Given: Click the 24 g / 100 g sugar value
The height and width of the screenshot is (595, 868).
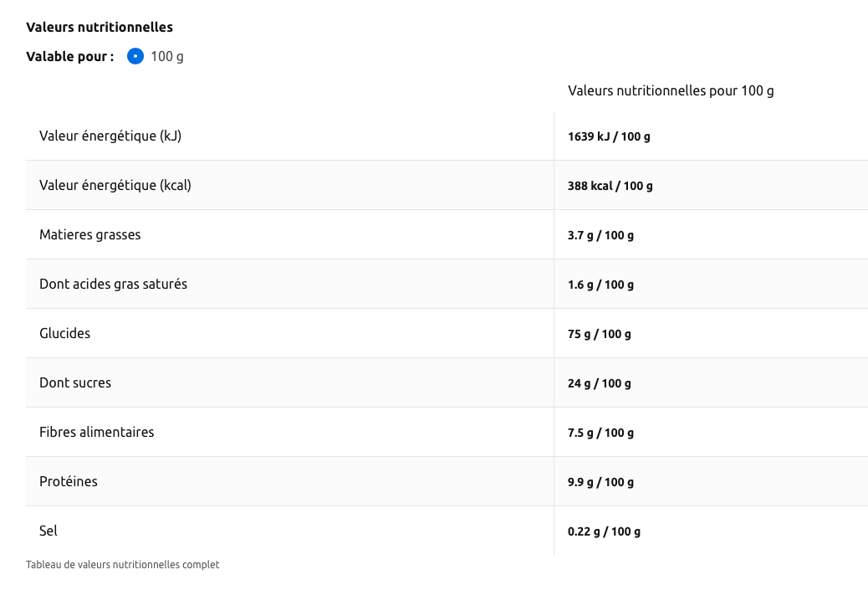Looking at the screenshot, I should click(x=599, y=383).
